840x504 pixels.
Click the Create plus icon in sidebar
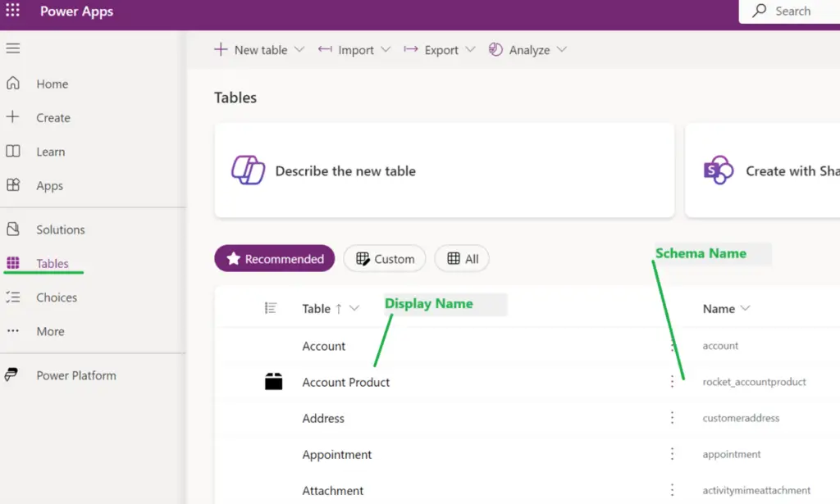tap(13, 116)
